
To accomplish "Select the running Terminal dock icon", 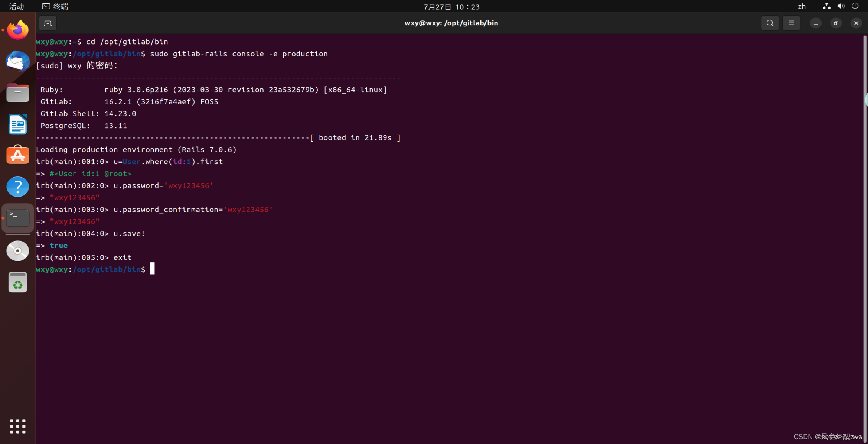I will pos(17,218).
